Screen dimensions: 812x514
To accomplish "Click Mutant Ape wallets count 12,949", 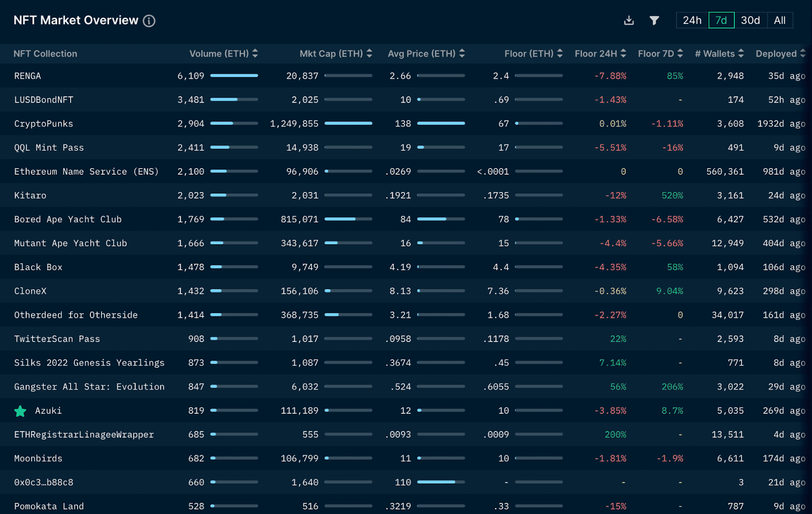I will (x=728, y=243).
